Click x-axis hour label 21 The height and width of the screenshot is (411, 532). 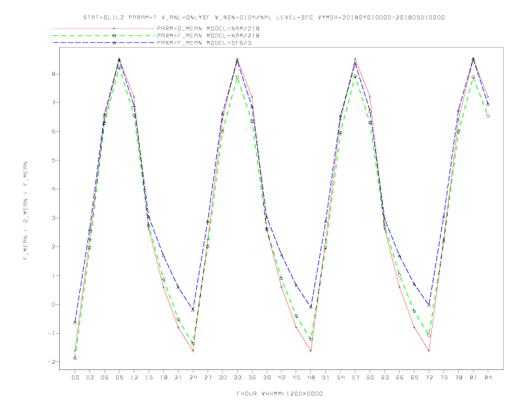click(x=178, y=377)
